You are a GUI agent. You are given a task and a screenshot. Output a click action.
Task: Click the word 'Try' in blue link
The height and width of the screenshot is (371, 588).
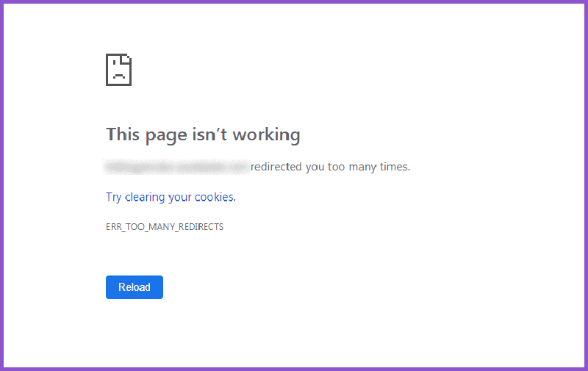(x=114, y=197)
